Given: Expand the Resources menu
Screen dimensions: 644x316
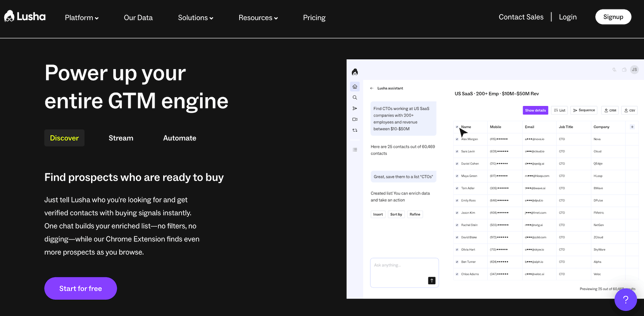Looking at the screenshot, I should [x=258, y=18].
